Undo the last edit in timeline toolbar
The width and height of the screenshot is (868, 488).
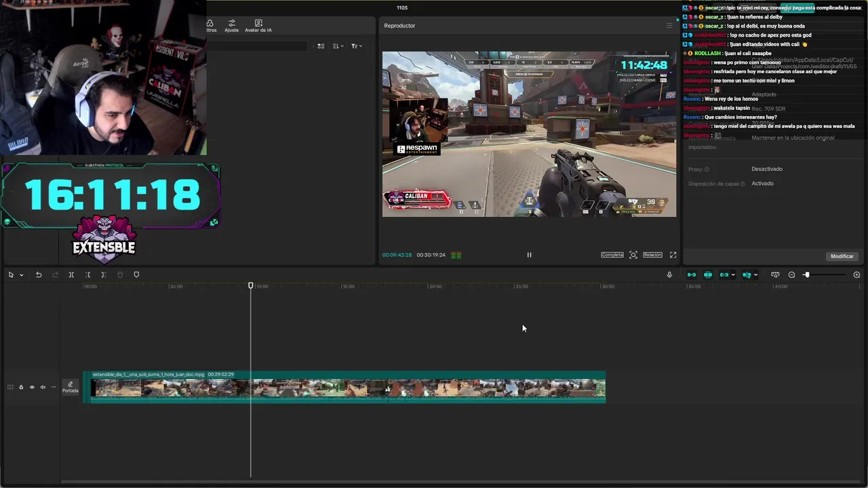click(x=39, y=274)
